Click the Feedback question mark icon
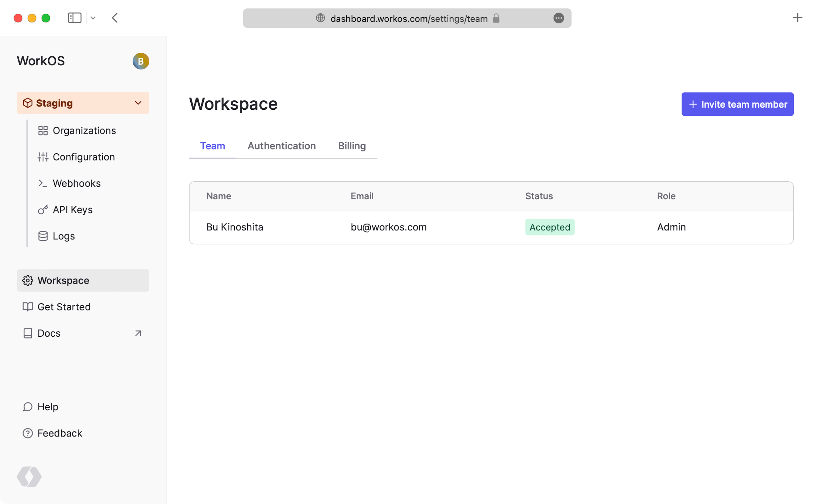 tap(28, 433)
